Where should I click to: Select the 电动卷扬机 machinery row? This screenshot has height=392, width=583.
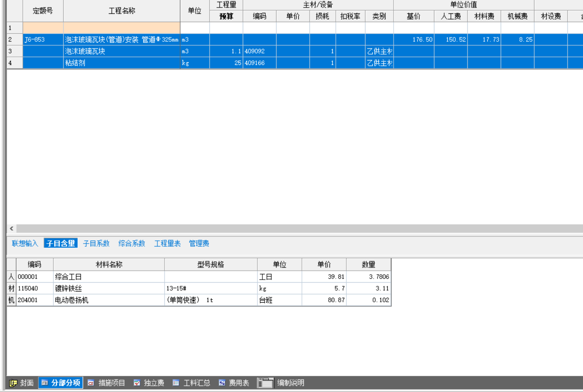pos(199,300)
